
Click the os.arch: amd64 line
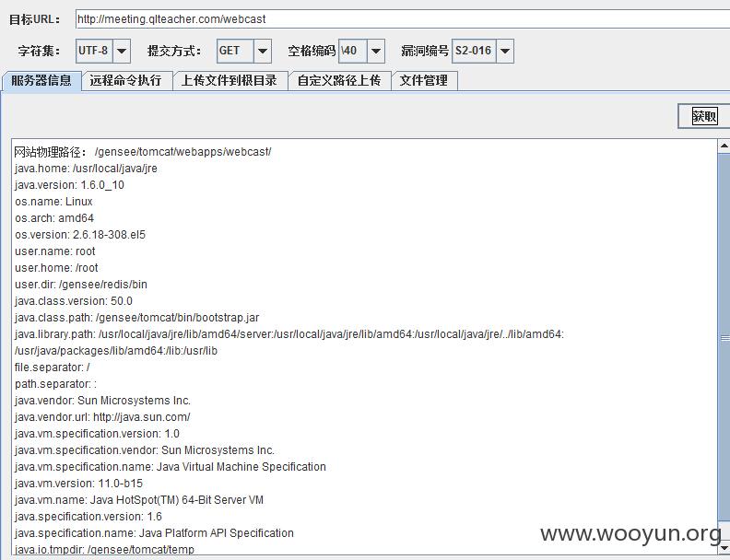(54, 218)
